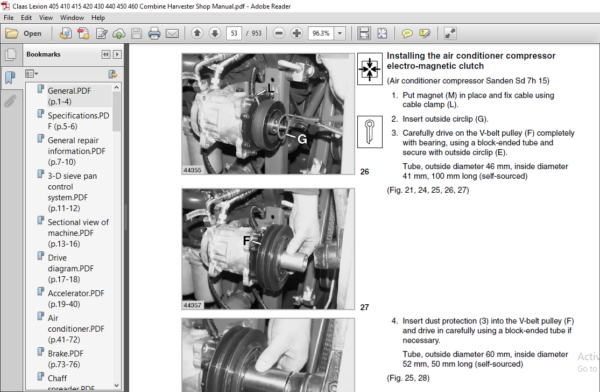This screenshot has width=600, height=392.
Task: Print the document with printer icon
Action: (154, 34)
